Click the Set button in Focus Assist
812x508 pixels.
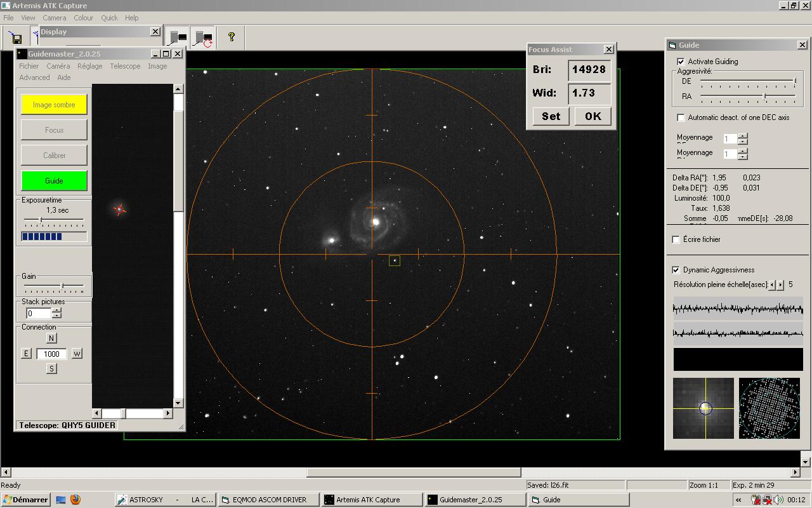click(x=551, y=116)
